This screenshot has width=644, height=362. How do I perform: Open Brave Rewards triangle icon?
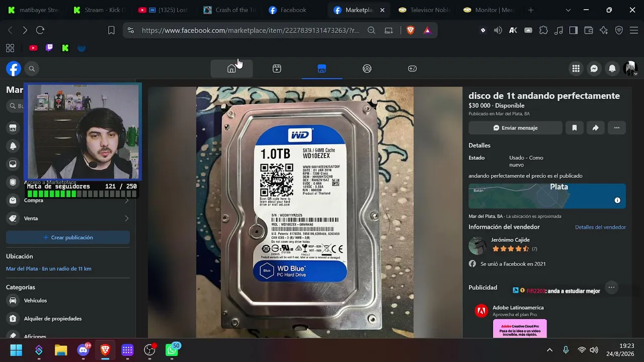coord(427,30)
